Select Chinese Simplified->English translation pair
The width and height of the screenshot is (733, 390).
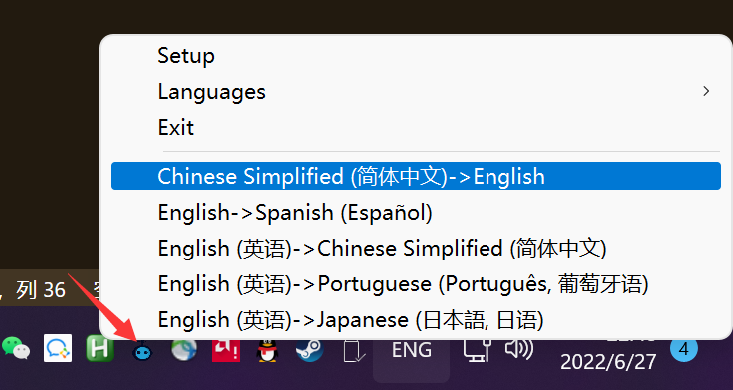click(x=416, y=176)
